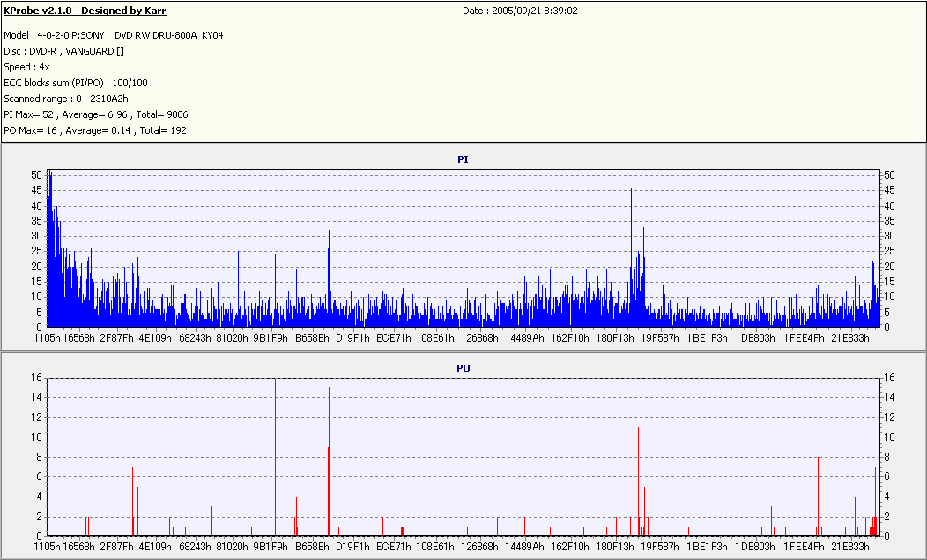The width and height of the screenshot is (927, 560).
Task: Click the PI spike reaching 45 near 180F13h
Action: pos(632,257)
